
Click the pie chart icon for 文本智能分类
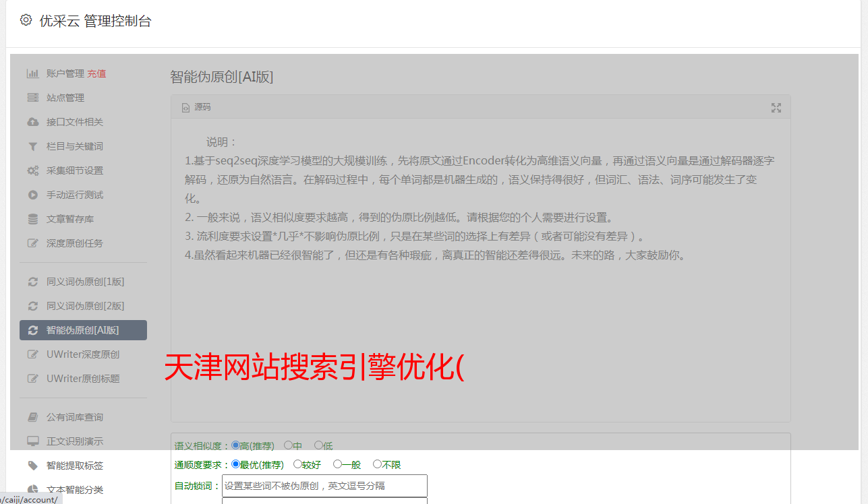tap(32, 490)
